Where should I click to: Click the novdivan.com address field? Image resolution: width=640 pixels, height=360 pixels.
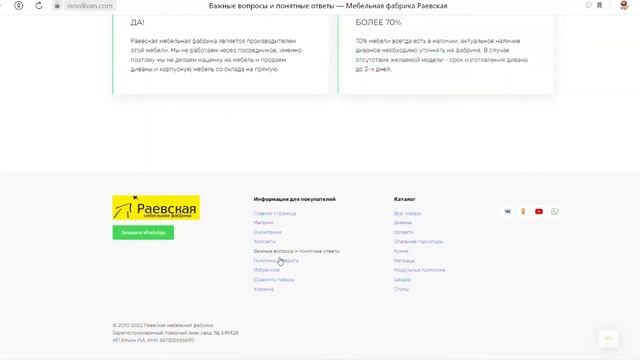pos(90,6)
